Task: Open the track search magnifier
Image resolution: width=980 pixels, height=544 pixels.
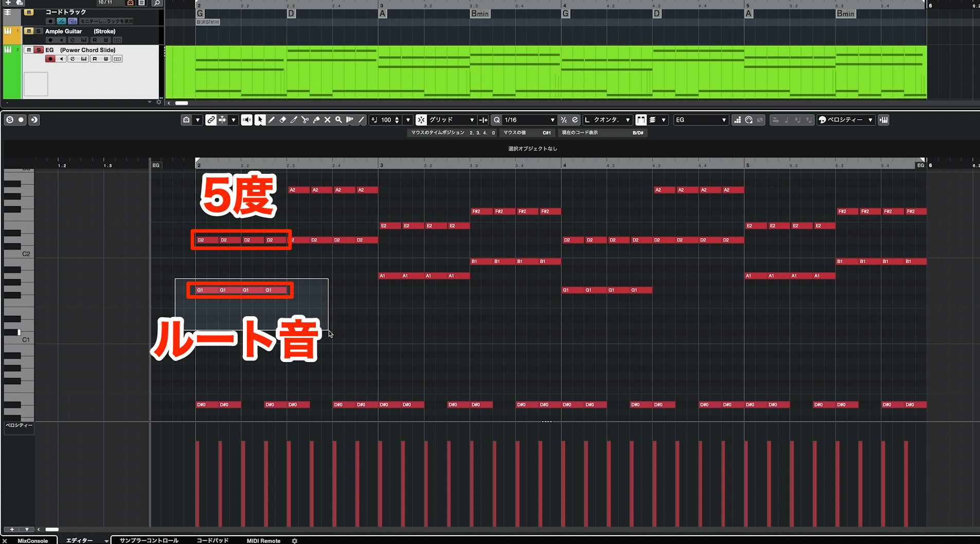Action: 157,3
